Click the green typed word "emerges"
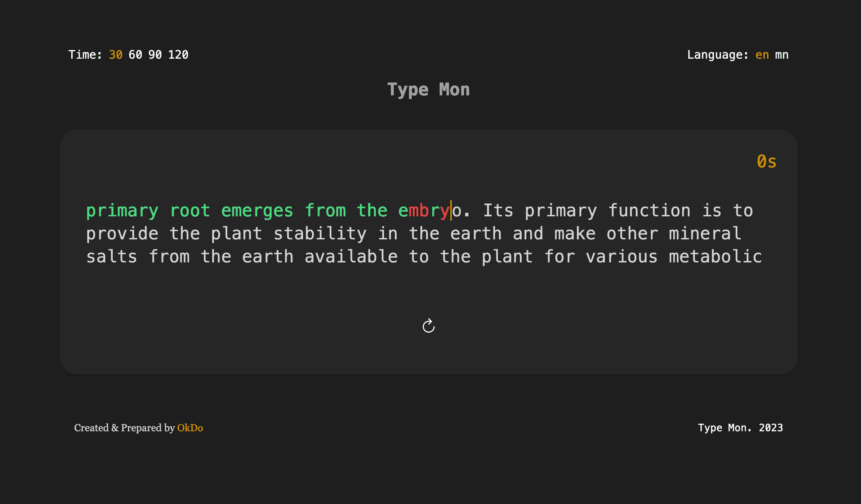 point(257,211)
